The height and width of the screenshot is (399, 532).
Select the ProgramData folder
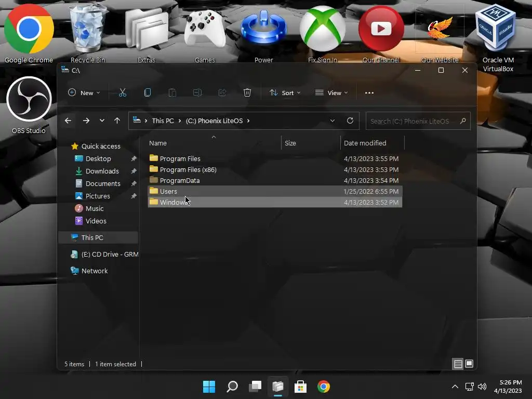click(275, 180)
